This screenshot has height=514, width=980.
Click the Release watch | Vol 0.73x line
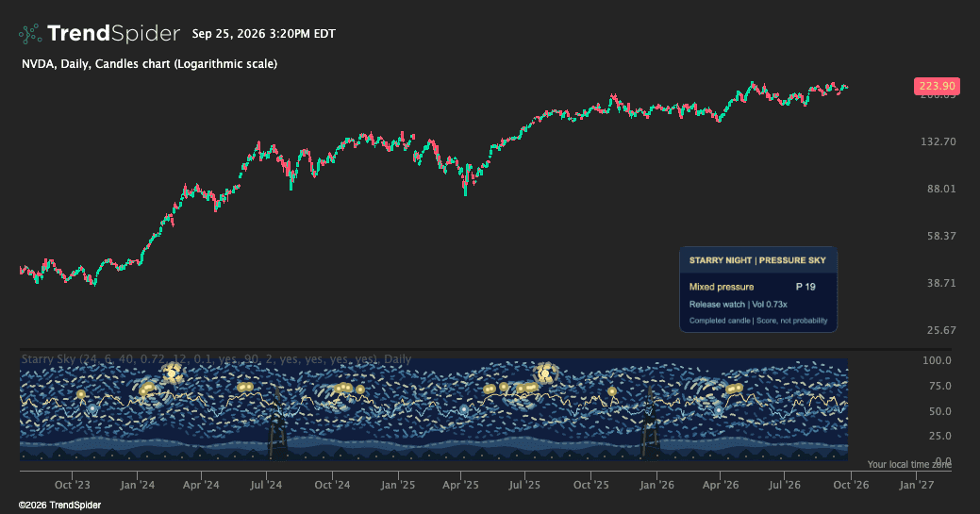point(739,305)
